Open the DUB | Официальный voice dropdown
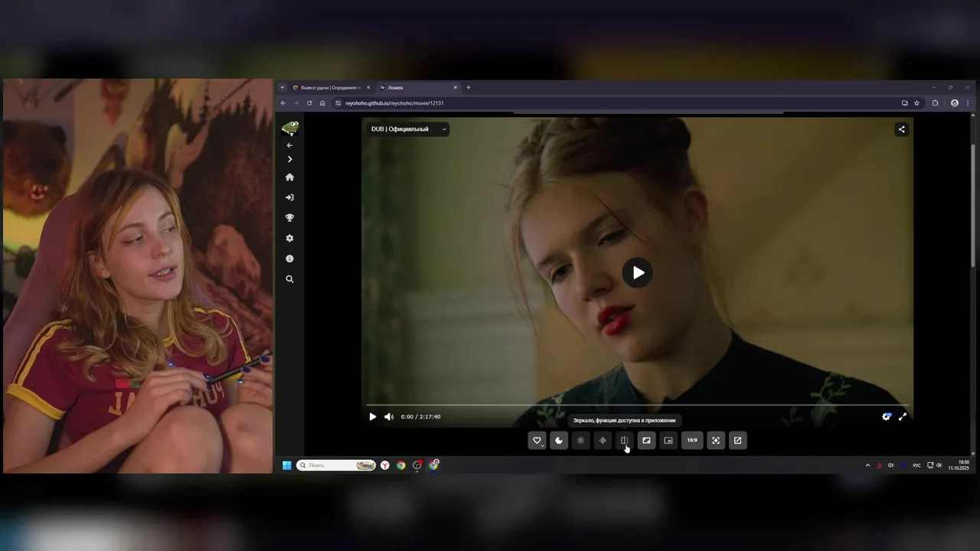Viewport: 980px width, 551px height. 408,129
